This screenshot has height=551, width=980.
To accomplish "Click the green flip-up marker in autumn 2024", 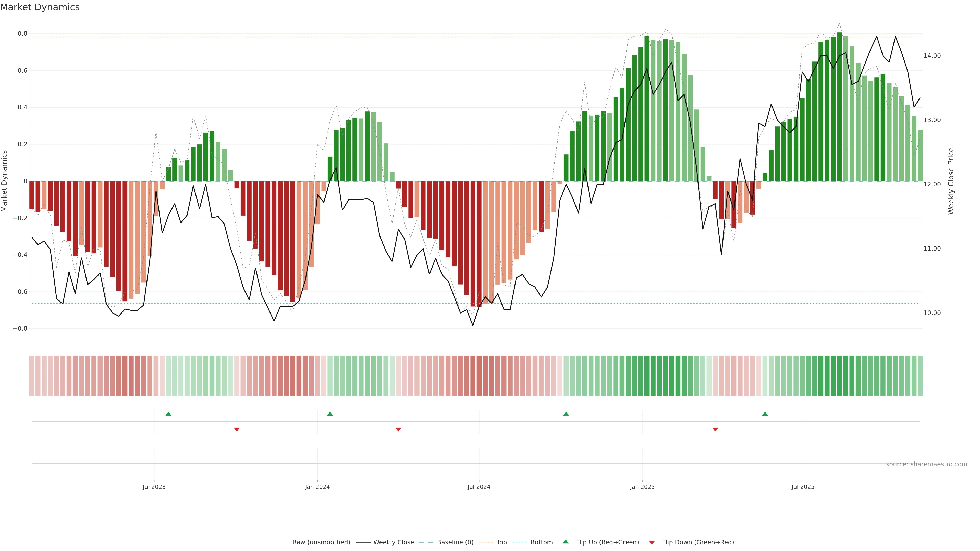I will tap(566, 414).
